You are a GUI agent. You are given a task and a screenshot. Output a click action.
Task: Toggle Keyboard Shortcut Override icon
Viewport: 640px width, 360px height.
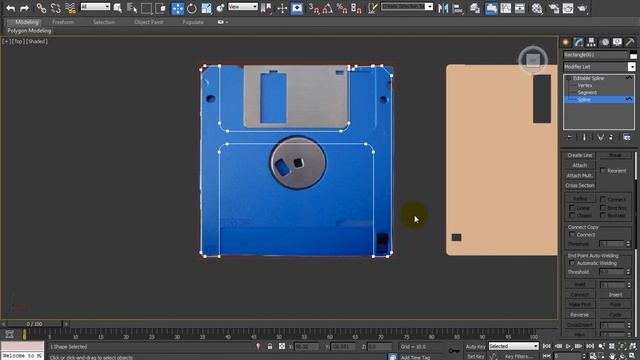[297, 8]
